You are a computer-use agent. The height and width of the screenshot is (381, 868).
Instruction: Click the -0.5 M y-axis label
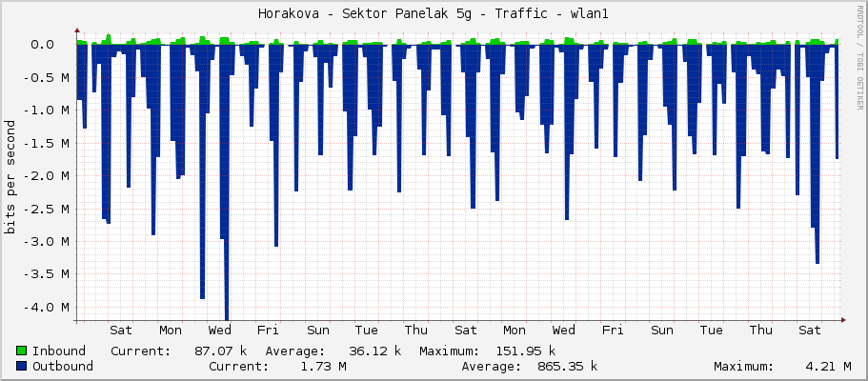tap(47, 77)
